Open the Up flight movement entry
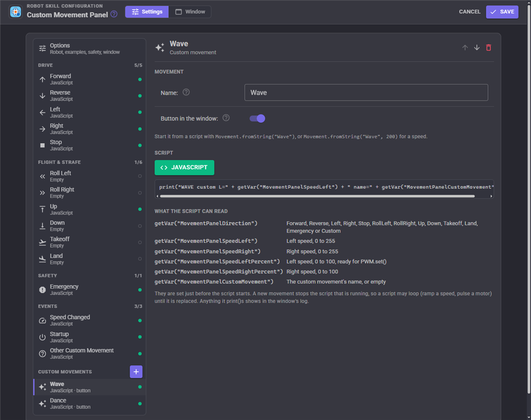The image size is (531, 420). [x=89, y=209]
